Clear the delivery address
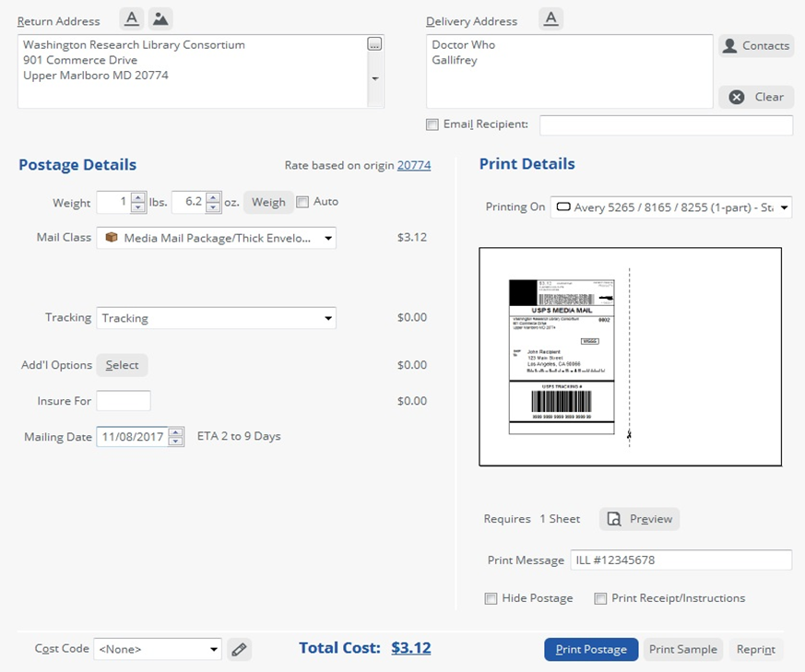 coord(756,97)
